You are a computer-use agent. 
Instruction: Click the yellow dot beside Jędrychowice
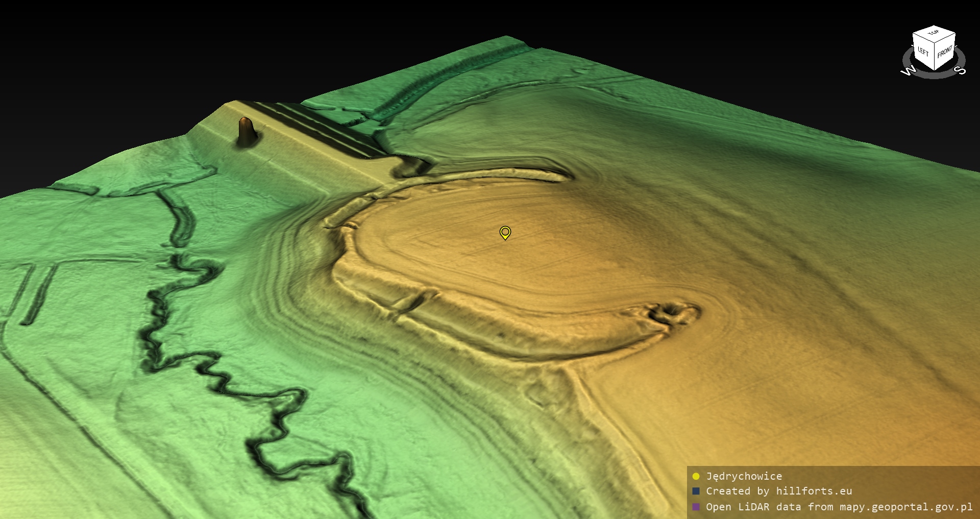(x=696, y=477)
